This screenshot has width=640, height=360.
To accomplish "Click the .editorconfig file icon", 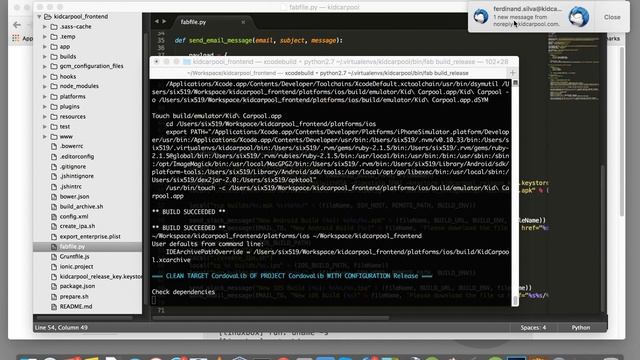I will [x=54, y=156].
